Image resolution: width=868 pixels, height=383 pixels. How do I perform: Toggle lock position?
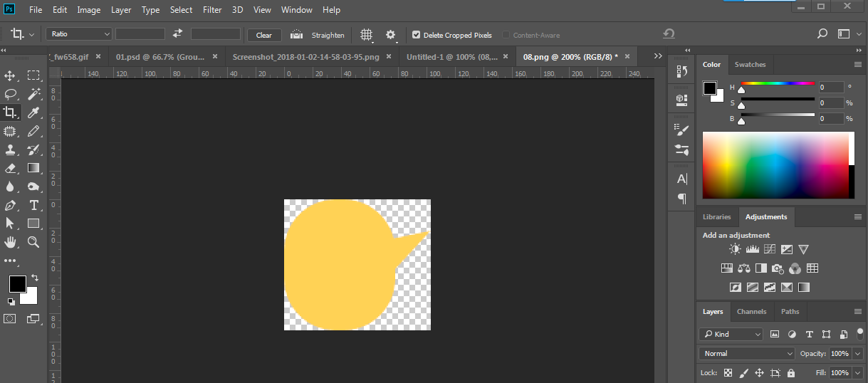(759, 372)
